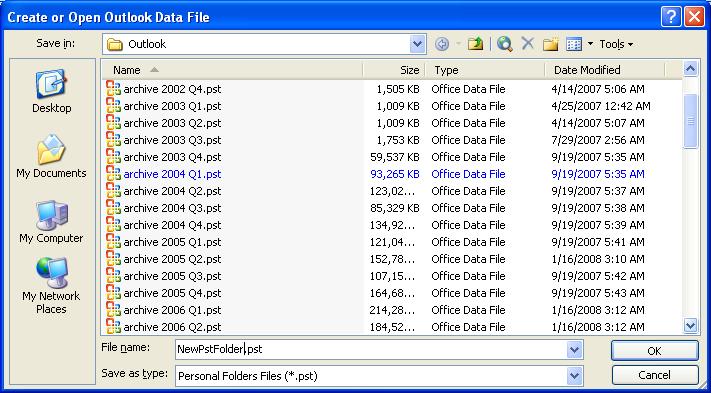The height and width of the screenshot is (393, 711).
Task: Click the 85,329 KB size cell
Action: coord(395,208)
